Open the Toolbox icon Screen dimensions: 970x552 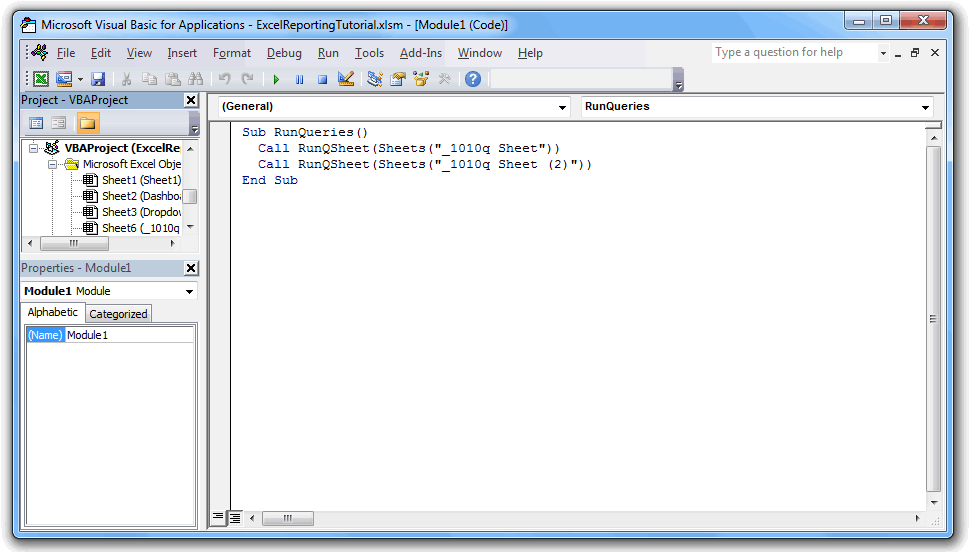coord(444,79)
